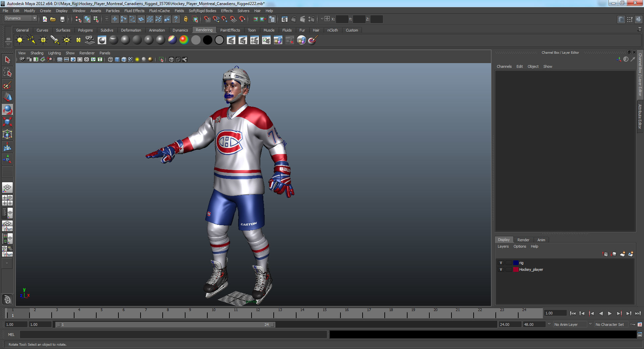The image size is (644, 349).
Task: Pick the Scale tool
Action: (x=7, y=122)
